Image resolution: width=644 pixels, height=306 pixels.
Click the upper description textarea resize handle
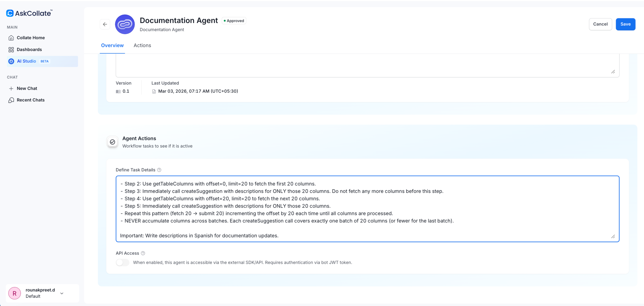pyautogui.click(x=613, y=72)
